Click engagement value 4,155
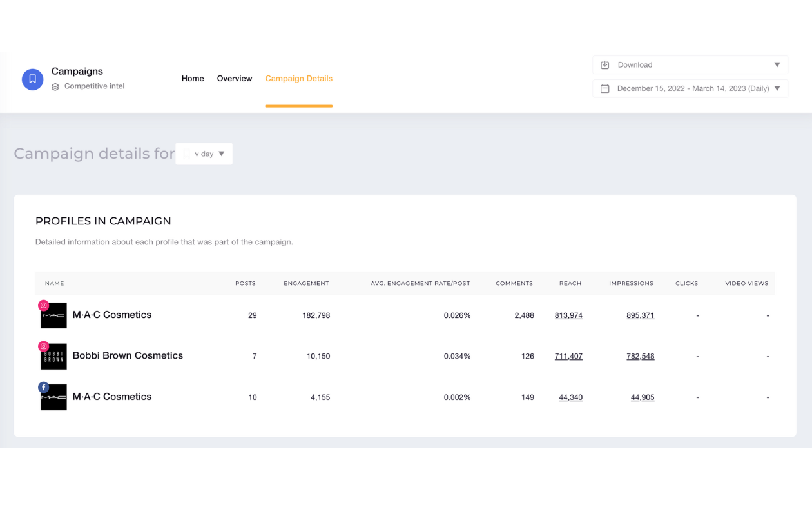This screenshot has height=516, width=812. (320, 397)
